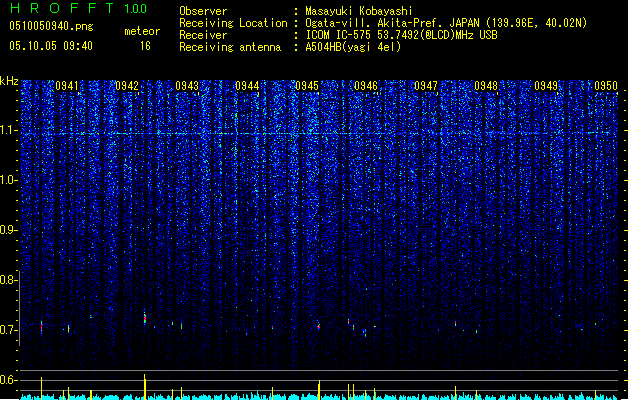The width and height of the screenshot is (629, 400).
Task: Click the Receiving antenna field label
Action: (230, 47)
